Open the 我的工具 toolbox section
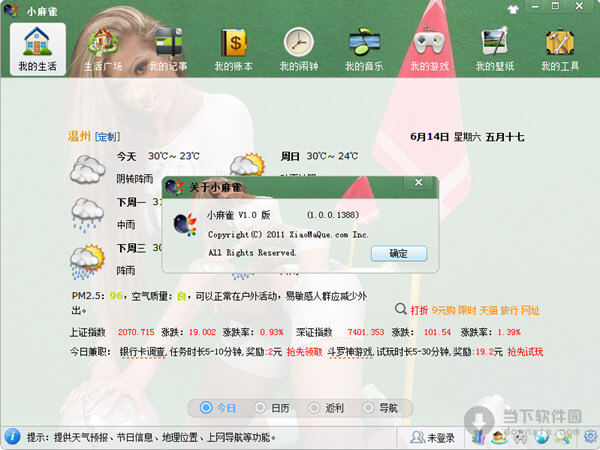 (x=560, y=49)
